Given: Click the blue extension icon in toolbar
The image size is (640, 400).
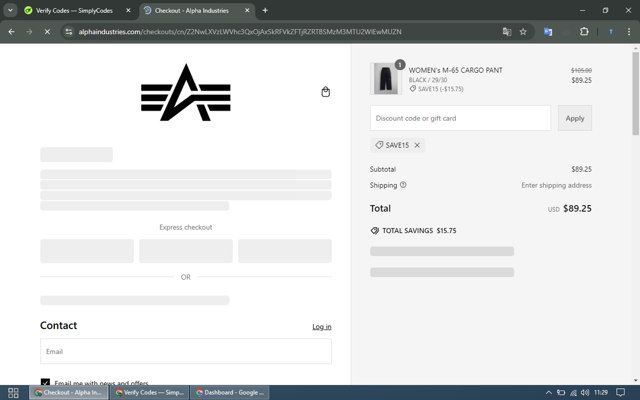Looking at the screenshot, I should (x=548, y=31).
